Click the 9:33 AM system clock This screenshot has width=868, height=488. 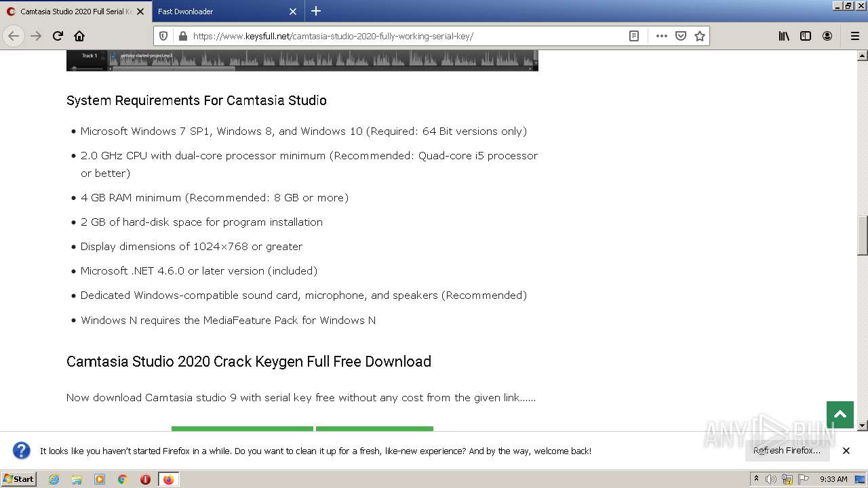[833, 479]
